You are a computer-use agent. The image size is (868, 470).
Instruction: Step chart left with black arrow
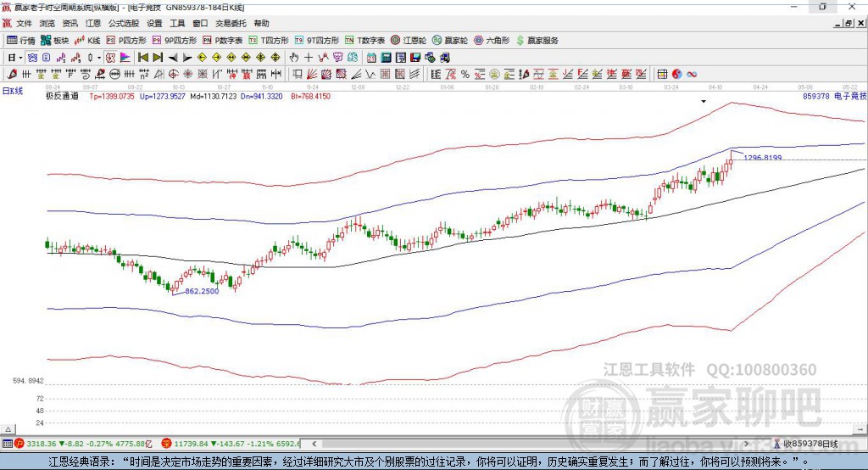173,58
